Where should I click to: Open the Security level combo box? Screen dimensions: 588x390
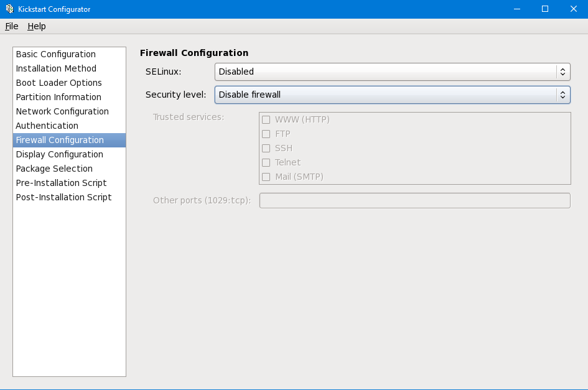[392, 95]
